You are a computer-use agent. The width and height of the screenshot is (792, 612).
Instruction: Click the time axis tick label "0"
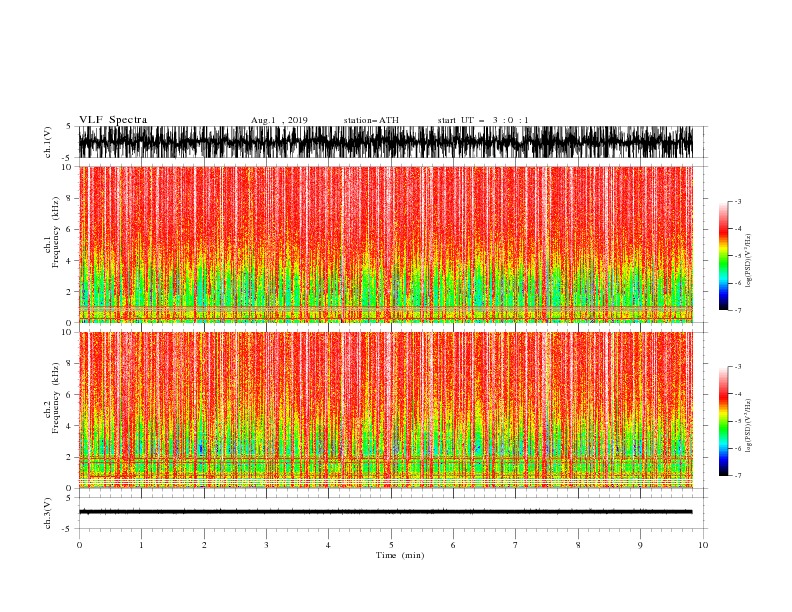pyautogui.click(x=79, y=545)
